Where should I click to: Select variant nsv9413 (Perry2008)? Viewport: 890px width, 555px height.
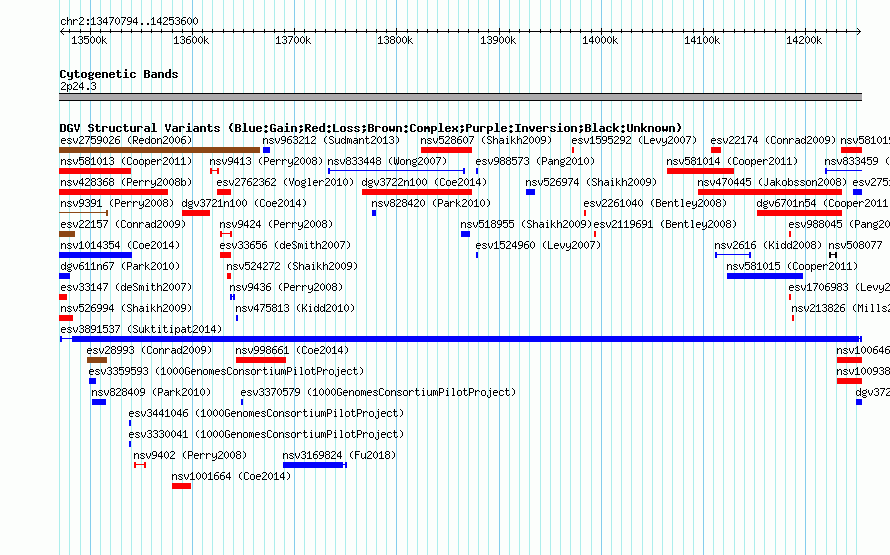[x=266, y=161]
